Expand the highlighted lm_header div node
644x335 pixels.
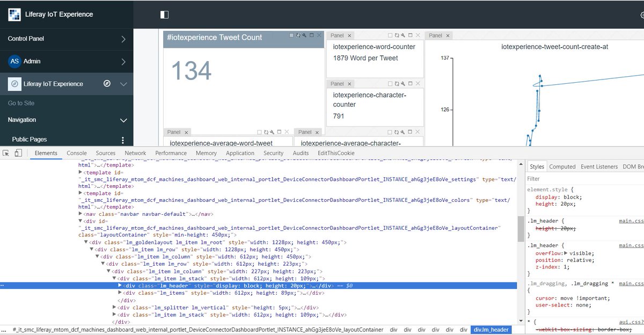tap(120, 286)
